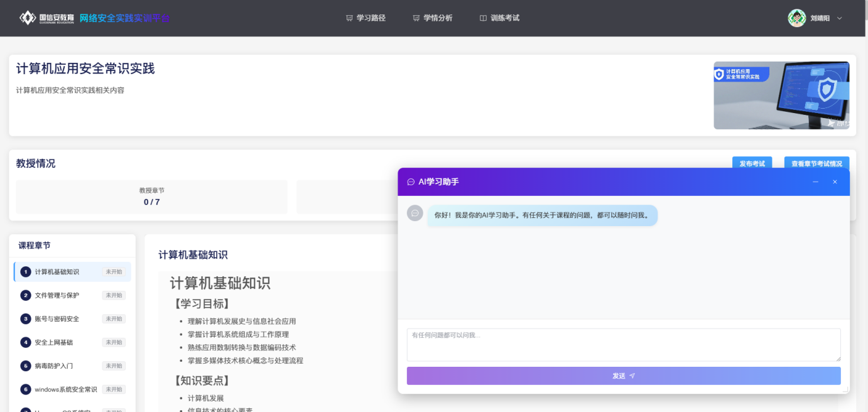Click the chapter 1 number badge

click(25, 272)
